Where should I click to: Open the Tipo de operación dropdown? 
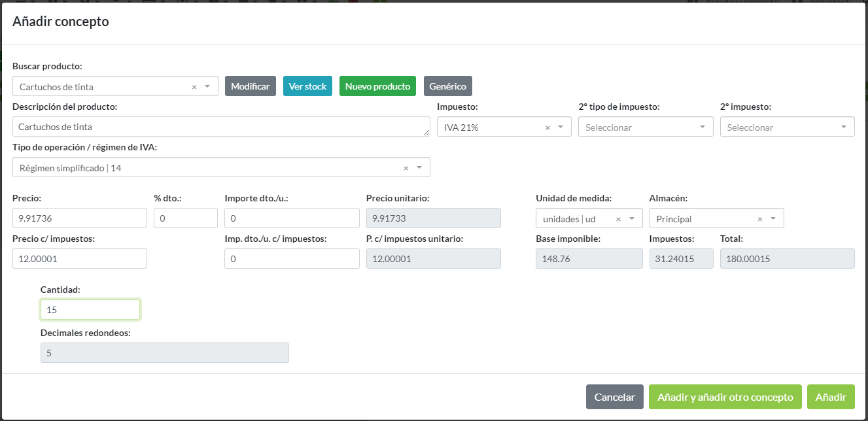tap(419, 168)
